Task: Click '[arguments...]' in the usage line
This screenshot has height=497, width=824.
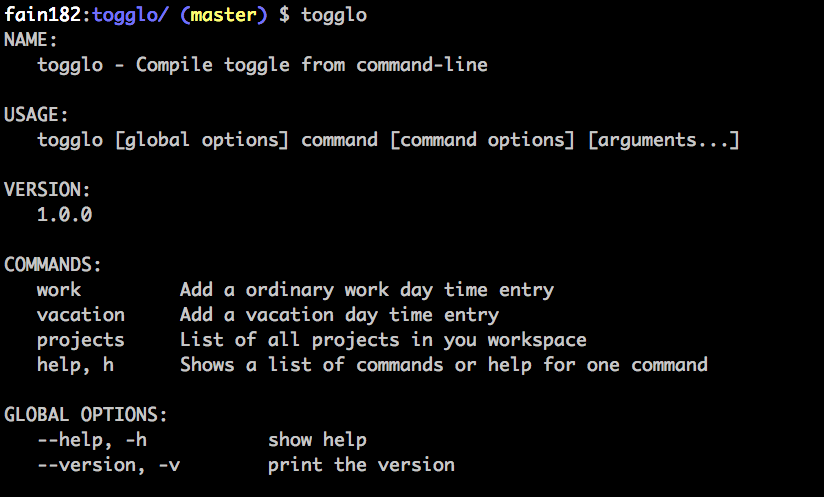Action: click(664, 140)
